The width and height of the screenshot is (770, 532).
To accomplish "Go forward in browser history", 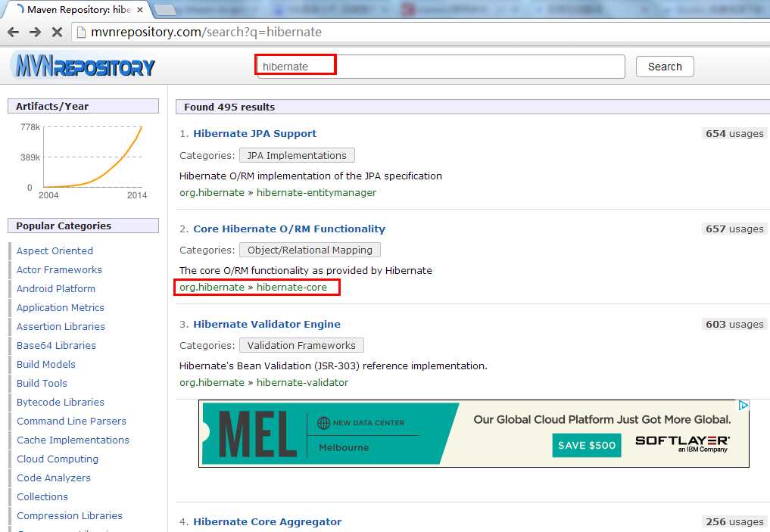I will coord(35,33).
